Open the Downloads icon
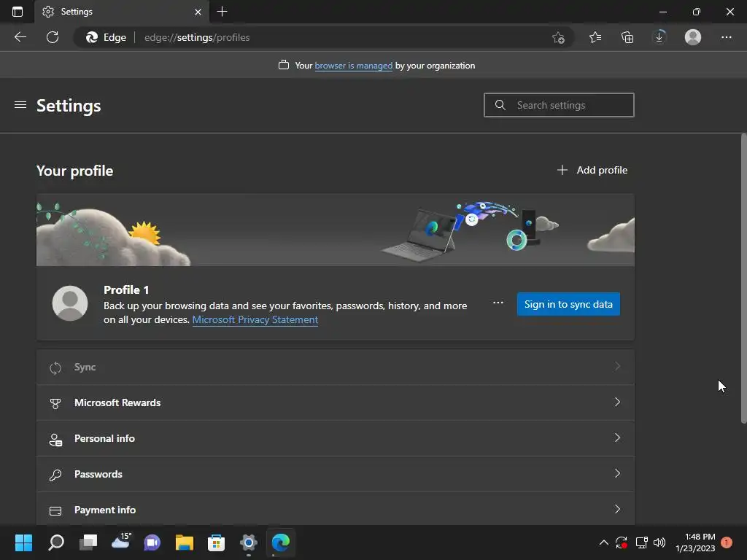747x560 pixels. point(659,37)
